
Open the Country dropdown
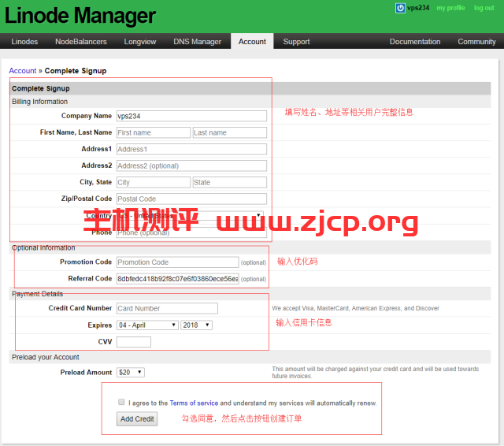coord(190,215)
